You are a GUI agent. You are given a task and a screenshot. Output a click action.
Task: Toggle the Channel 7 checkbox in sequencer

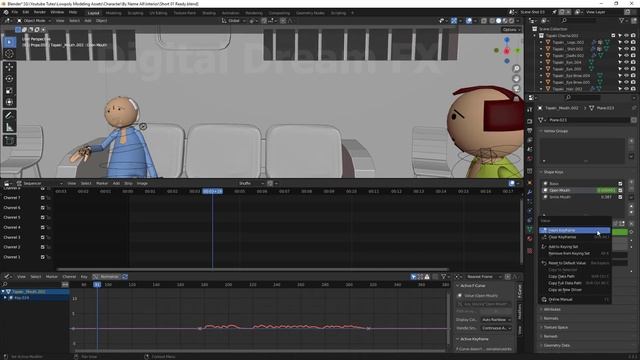(x=42, y=198)
